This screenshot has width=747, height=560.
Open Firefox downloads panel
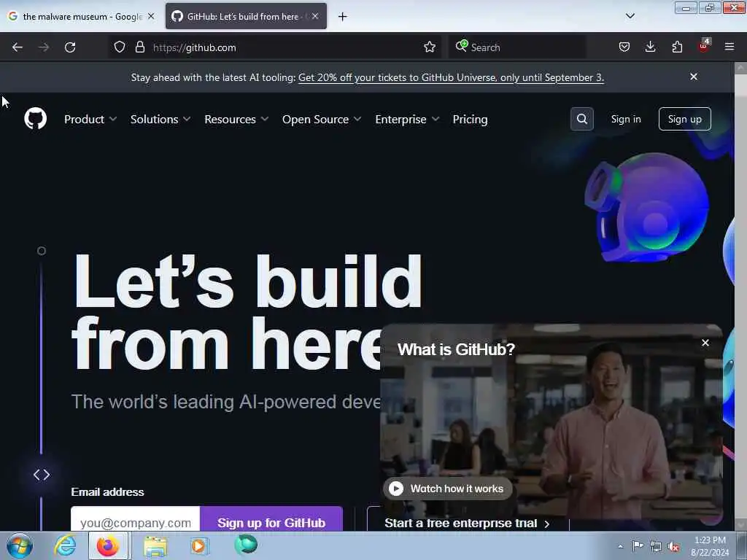pyautogui.click(x=650, y=47)
